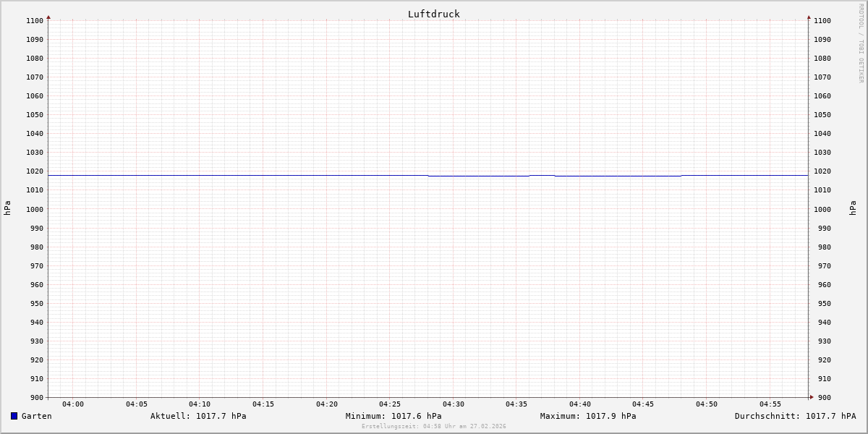Click the left vertical hPa axis title

(7, 208)
